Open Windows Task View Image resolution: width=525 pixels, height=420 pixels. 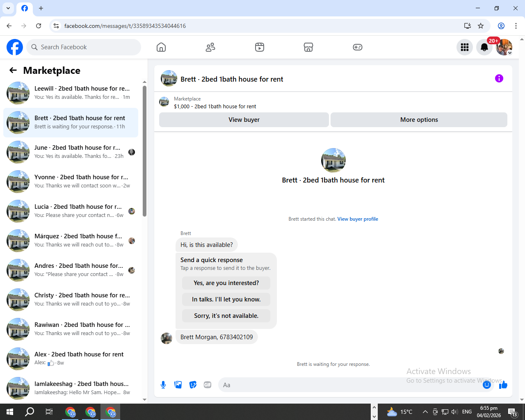[x=49, y=412]
